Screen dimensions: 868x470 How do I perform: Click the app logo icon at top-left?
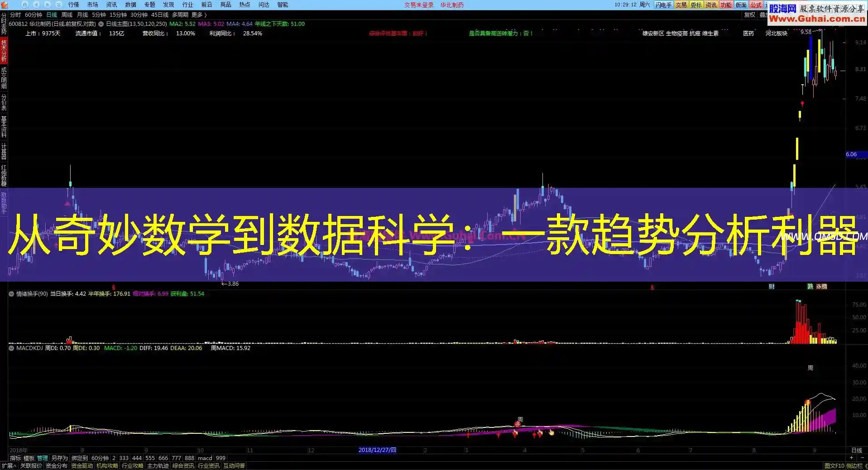[5, 5]
